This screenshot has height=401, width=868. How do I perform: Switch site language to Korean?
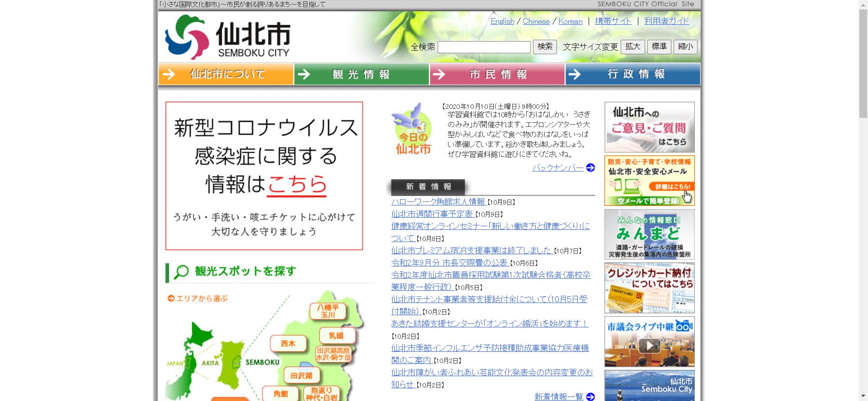pos(571,21)
